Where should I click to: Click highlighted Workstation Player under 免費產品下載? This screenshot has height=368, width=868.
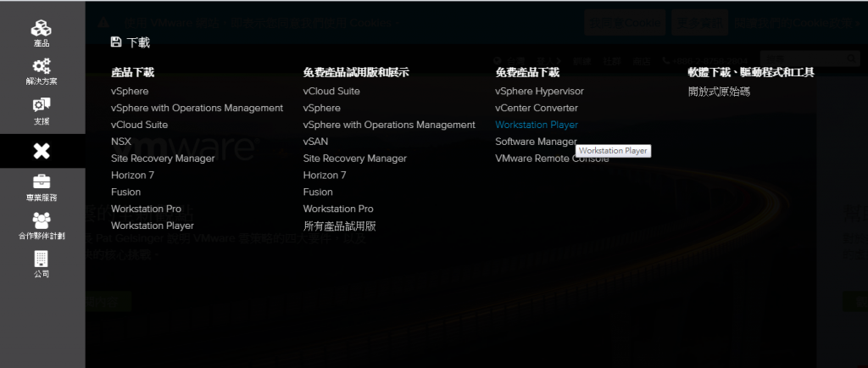coord(537,125)
